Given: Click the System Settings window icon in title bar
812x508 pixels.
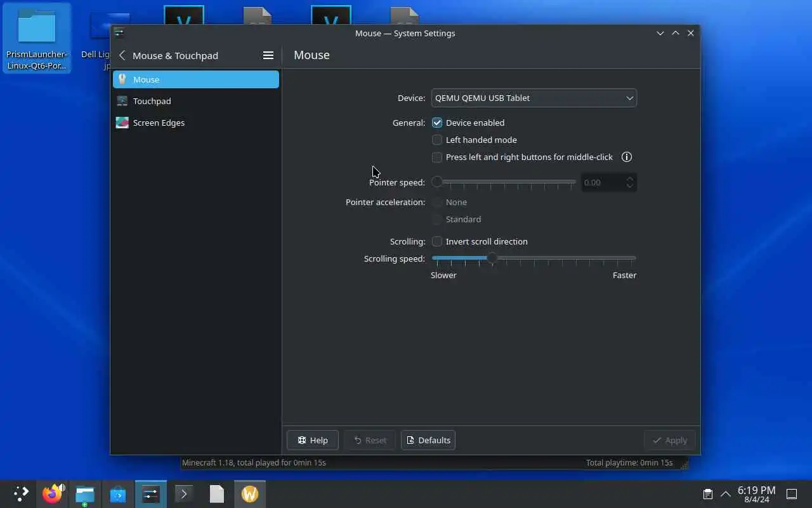Looking at the screenshot, I should [x=119, y=32].
